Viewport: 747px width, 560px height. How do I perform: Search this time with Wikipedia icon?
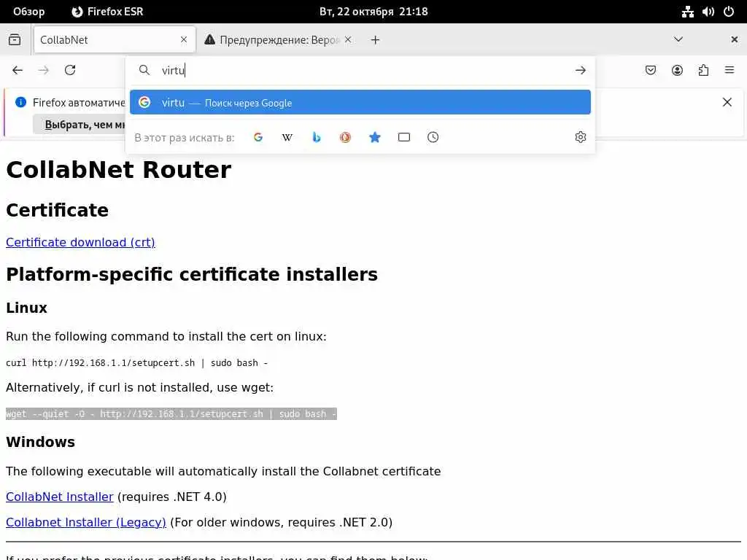point(287,137)
